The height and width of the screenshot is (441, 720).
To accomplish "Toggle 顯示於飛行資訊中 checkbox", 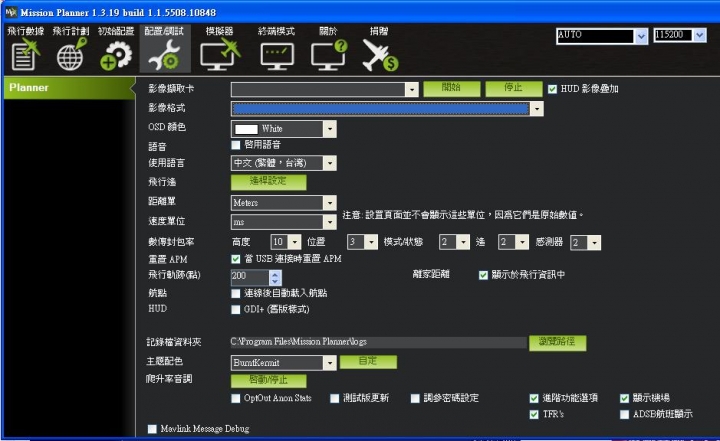I will point(483,275).
